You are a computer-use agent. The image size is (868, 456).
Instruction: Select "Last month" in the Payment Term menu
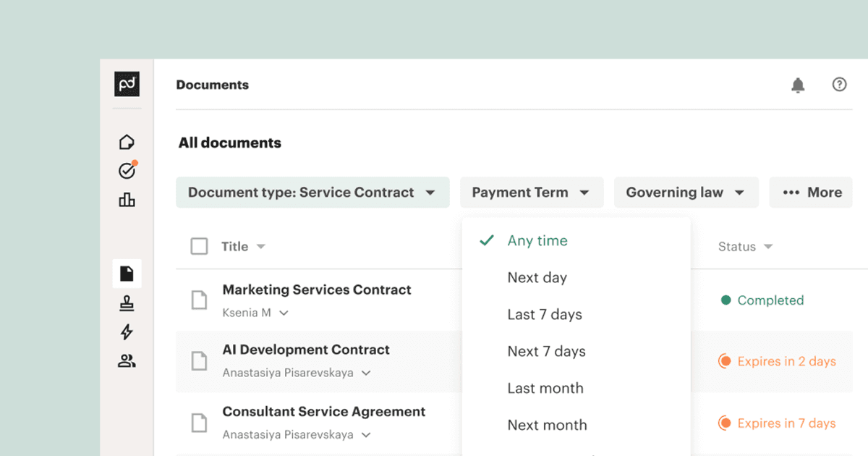coord(545,388)
